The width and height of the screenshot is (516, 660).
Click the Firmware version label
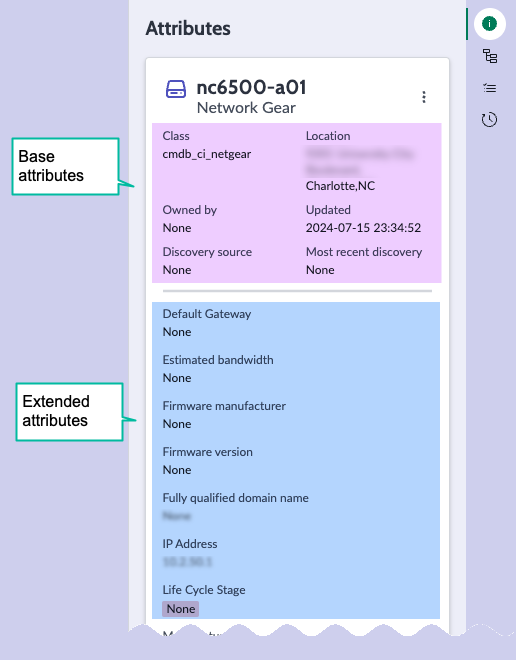click(207, 452)
